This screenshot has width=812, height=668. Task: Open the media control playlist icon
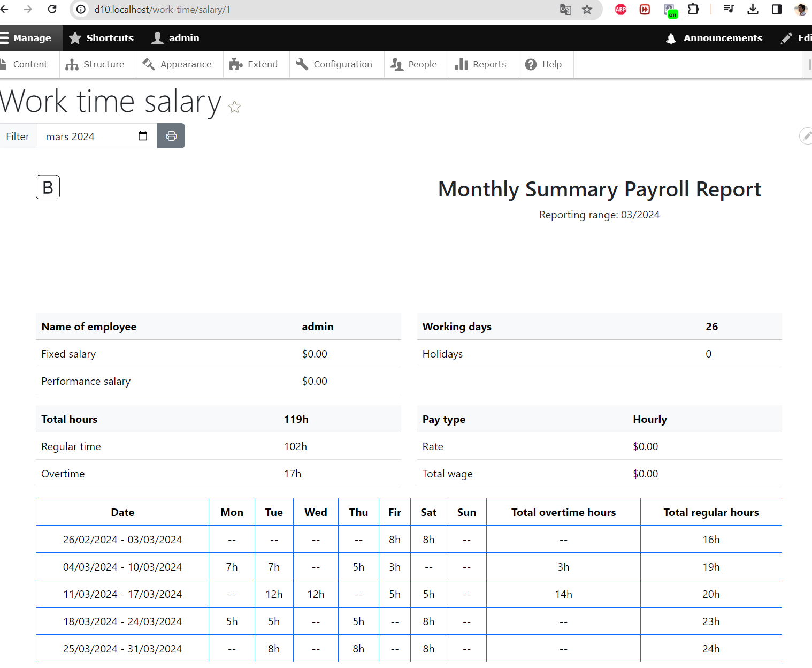[x=729, y=9]
